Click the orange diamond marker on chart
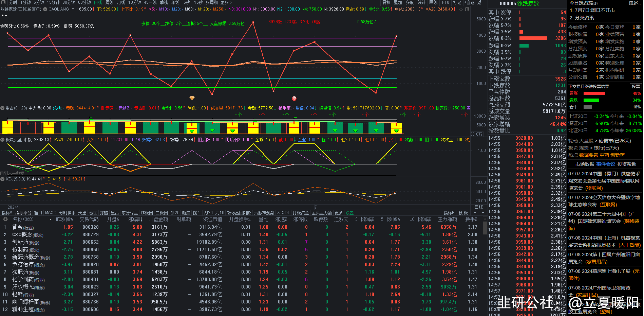Image resolution: width=644 pixels, height=316 pixels. (x=192, y=98)
